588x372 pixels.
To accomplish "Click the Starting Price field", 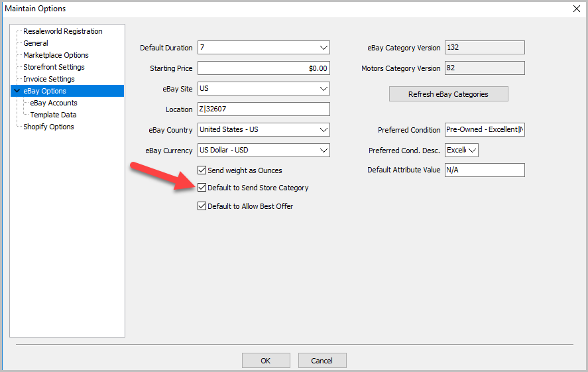I will [264, 68].
